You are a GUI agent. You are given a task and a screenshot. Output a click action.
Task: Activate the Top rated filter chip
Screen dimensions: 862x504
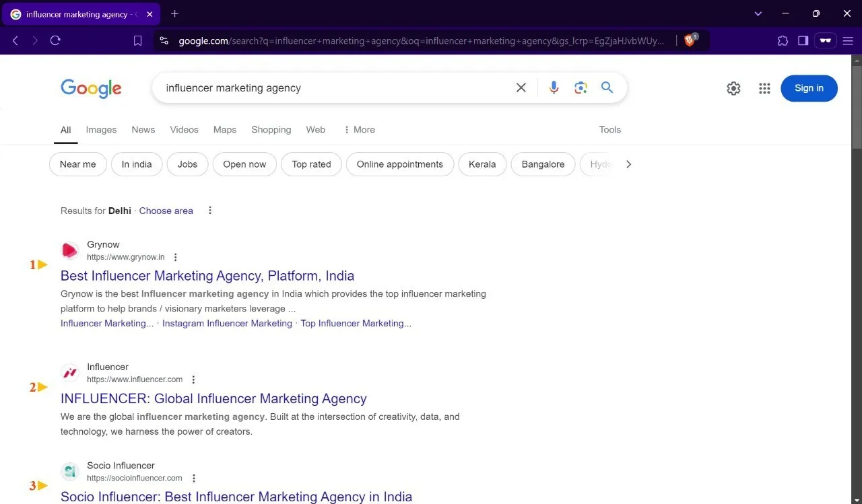click(311, 164)
